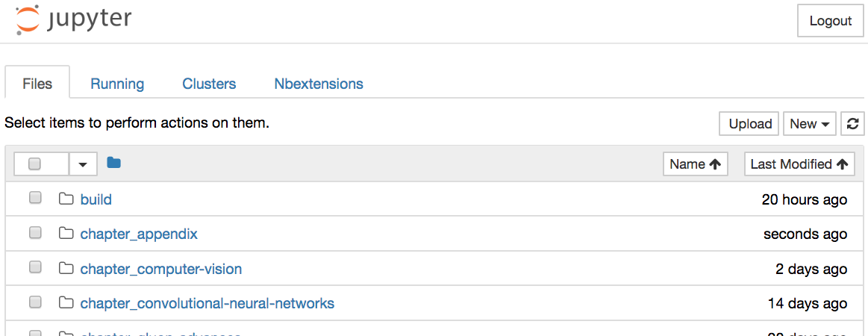This screenshot has width=868, height=336.
Task: Expand the selection type dropdown arrow
Action: [x=83, y=164]
